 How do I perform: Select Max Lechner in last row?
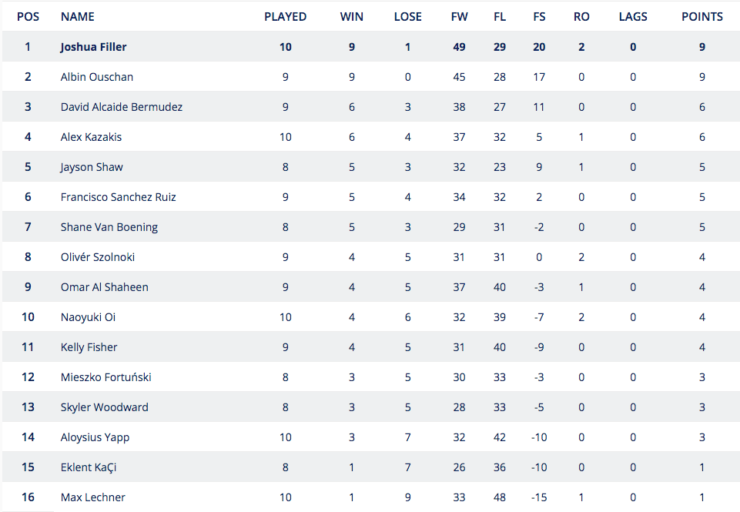pos(93,497)
